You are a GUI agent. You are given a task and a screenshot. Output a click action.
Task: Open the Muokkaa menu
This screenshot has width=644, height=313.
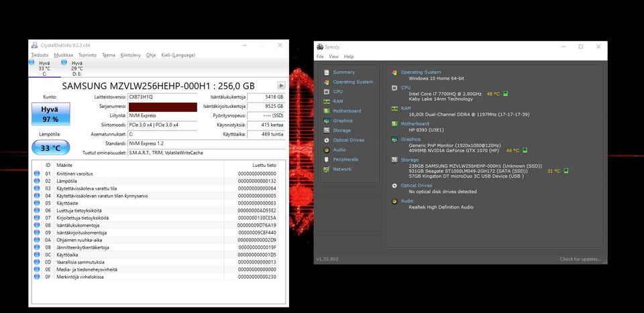coord(63,55)
